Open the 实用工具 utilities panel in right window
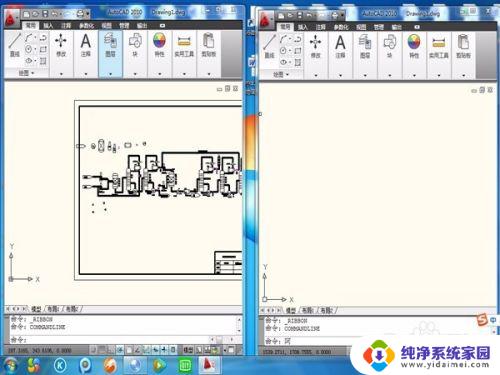 [439, 46]
